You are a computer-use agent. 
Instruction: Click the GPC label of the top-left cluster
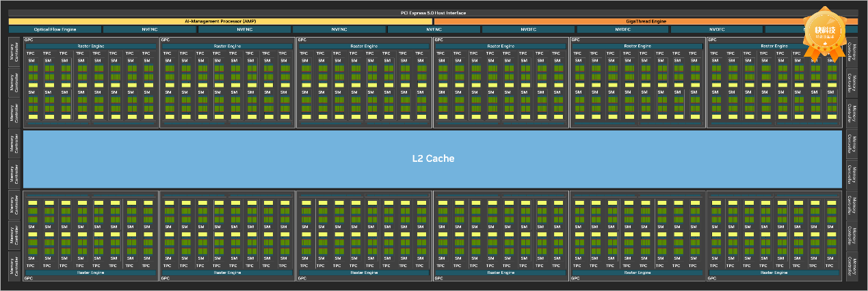[x=29, y=40]
